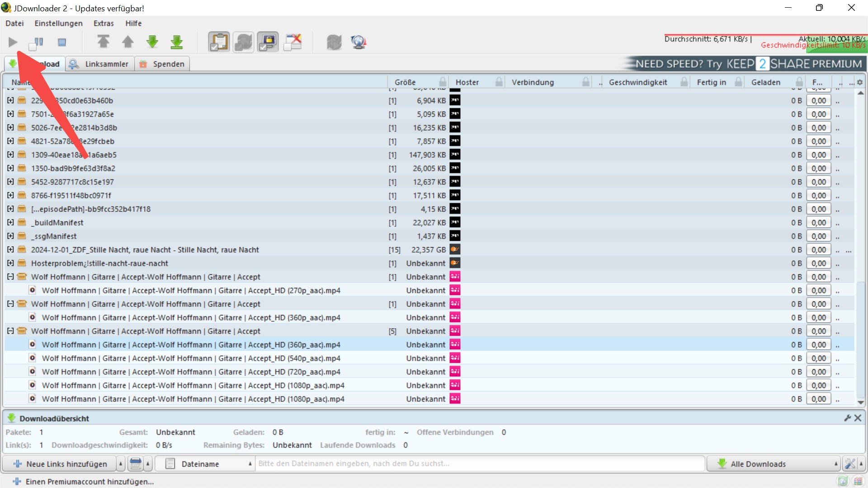Viewport: 868px width, 488px height.
Task: Toggle premium lock monitor icon in toolbar
Action: [x=268, y=42]
